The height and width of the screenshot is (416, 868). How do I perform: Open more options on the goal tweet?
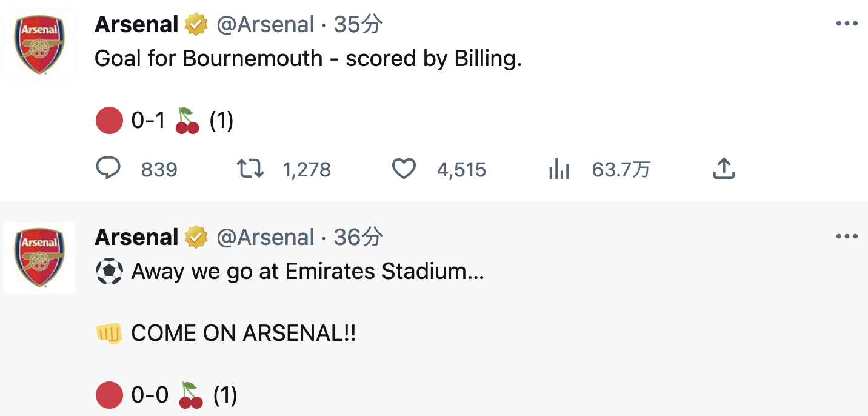point(846,24)
